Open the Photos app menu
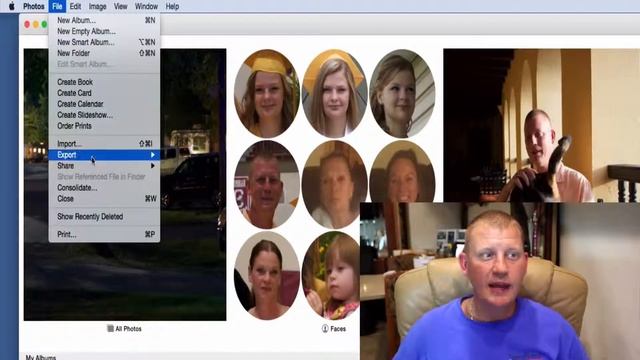The image size is (640, 360). click(x=33, y=6)
